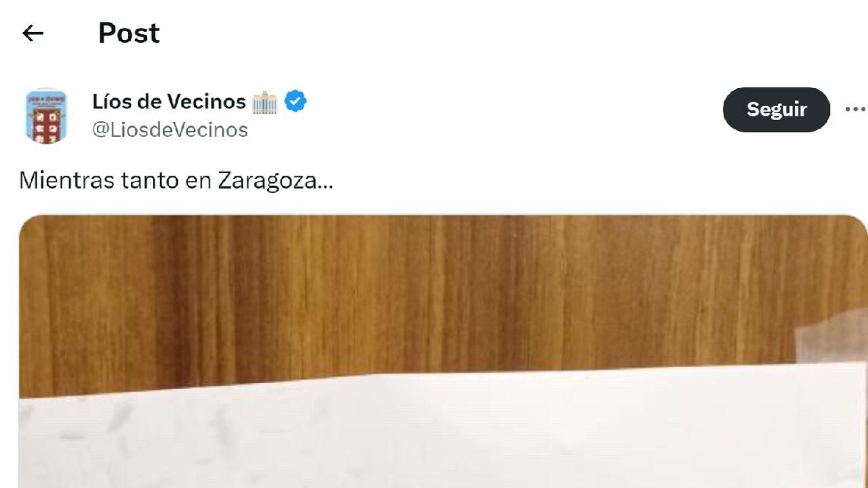This screenshot has height=488, width=868.
Task: Click the building emoji beside the account name
Action: (264, 102)
